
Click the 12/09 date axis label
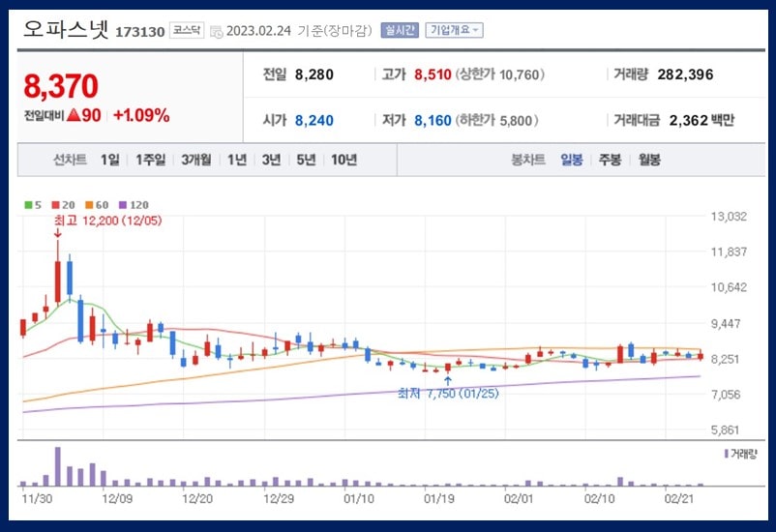(117, 498)
